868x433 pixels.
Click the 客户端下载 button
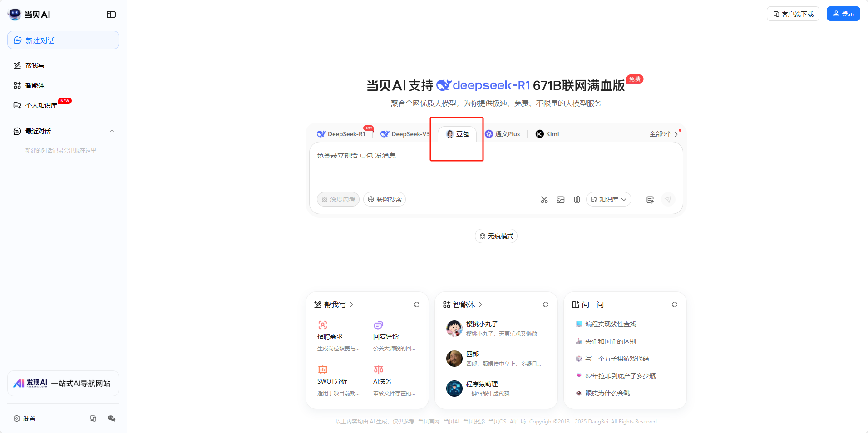pos(793,14)
